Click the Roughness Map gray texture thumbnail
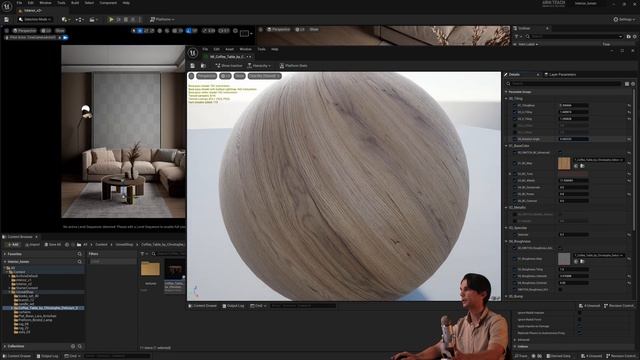Screen dimensions: 640x360 point(564,259)
